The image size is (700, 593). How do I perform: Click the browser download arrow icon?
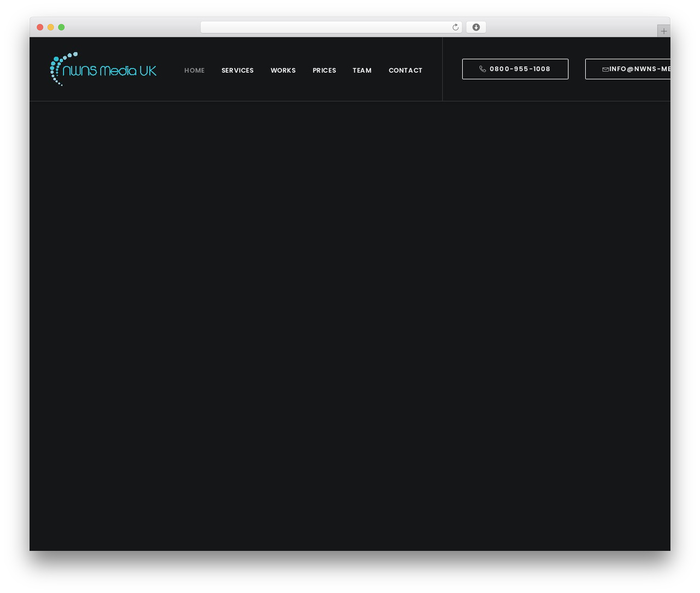[x=476, y=27]
